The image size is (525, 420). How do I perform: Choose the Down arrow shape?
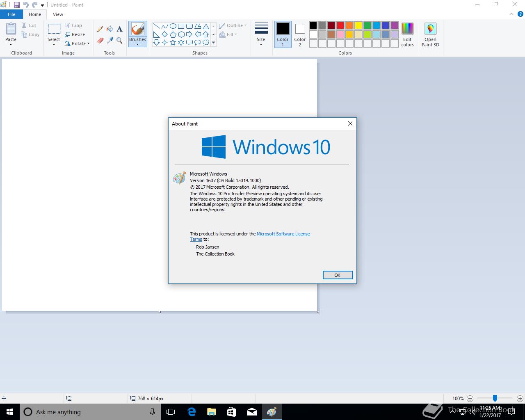coord(156,43)
